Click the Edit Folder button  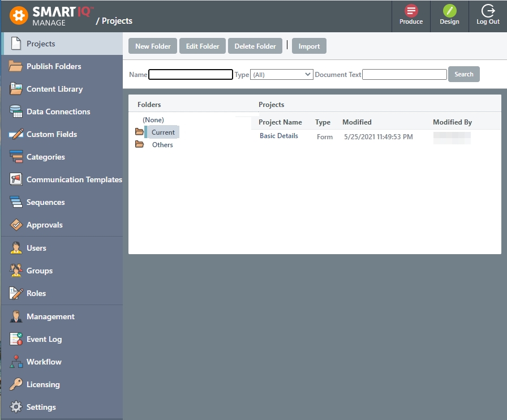pos(203,46)
